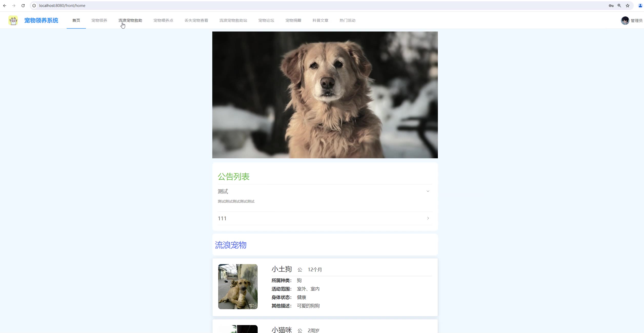The width and height of the screenshot is (644, 333).
Task: Click the 流浪宠物 section heading
Action: 231,245
